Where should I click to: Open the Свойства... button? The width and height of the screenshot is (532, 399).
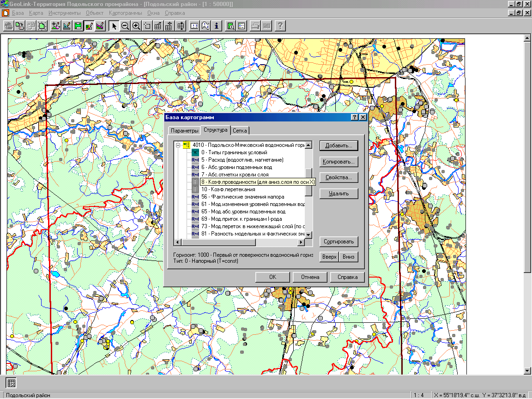(x=339, y=177)
